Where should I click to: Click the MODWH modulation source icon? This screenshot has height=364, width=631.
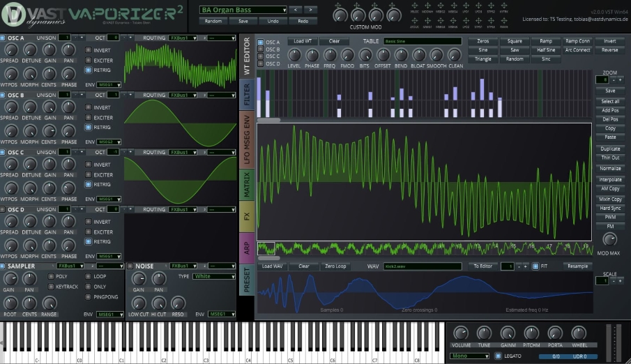427,6
